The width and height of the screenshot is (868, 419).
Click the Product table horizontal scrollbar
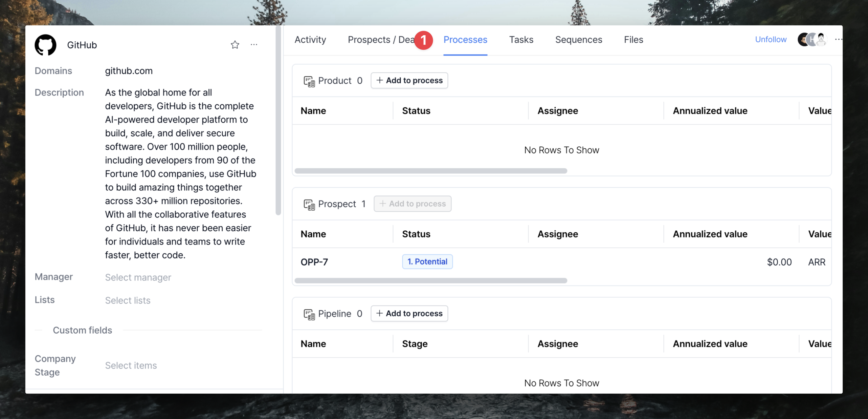(x=430, y=171)
